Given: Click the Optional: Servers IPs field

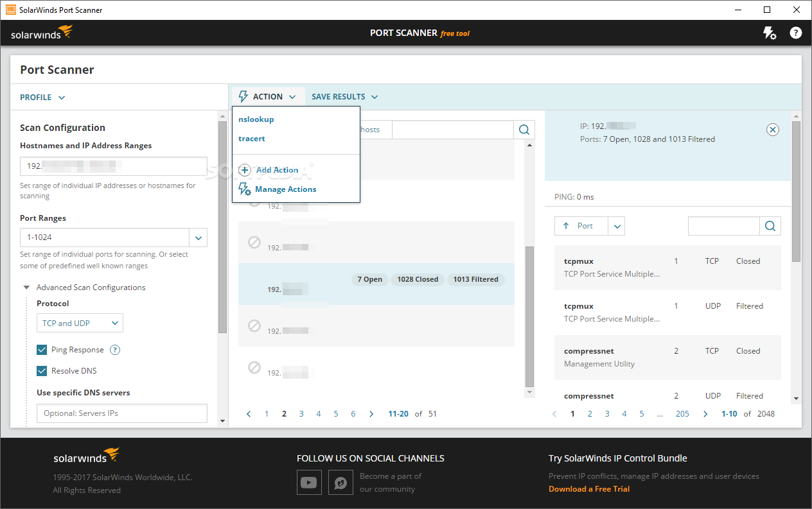Looking at the screenshot, I should coord(122,413).
